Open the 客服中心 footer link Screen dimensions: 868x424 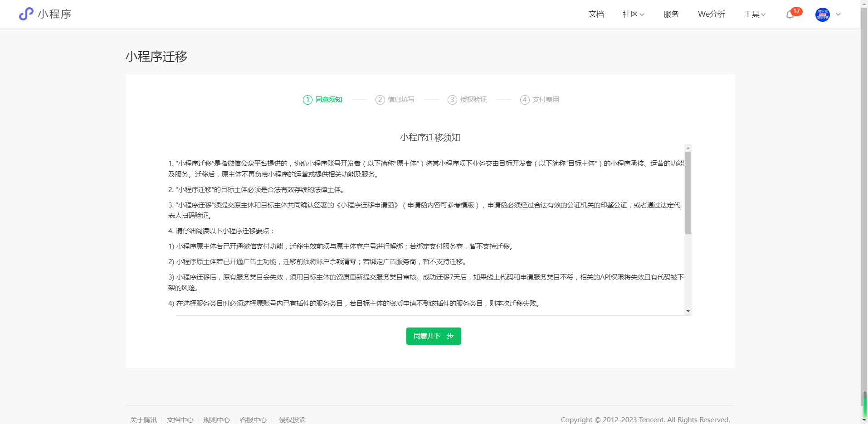pyautogui.click(x=253, y=419)
